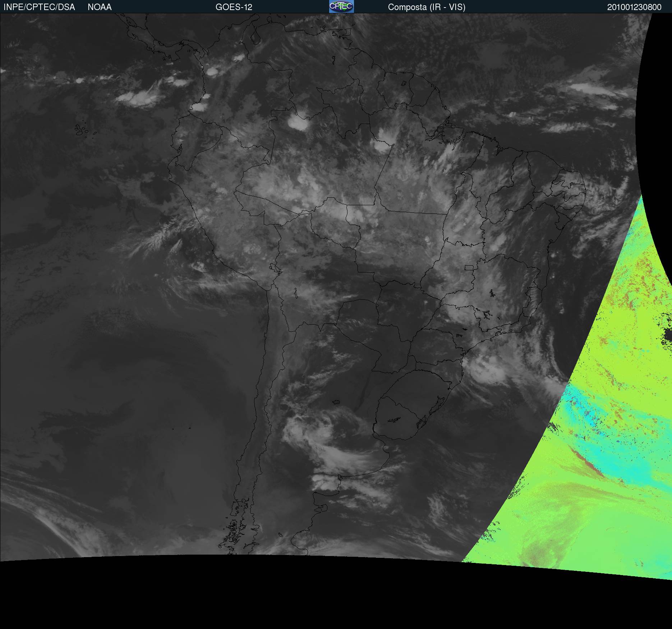This screenshot has height=629, width=672.
Task: Click the Composta (IR - VIS) title
Action: point(427,7)
